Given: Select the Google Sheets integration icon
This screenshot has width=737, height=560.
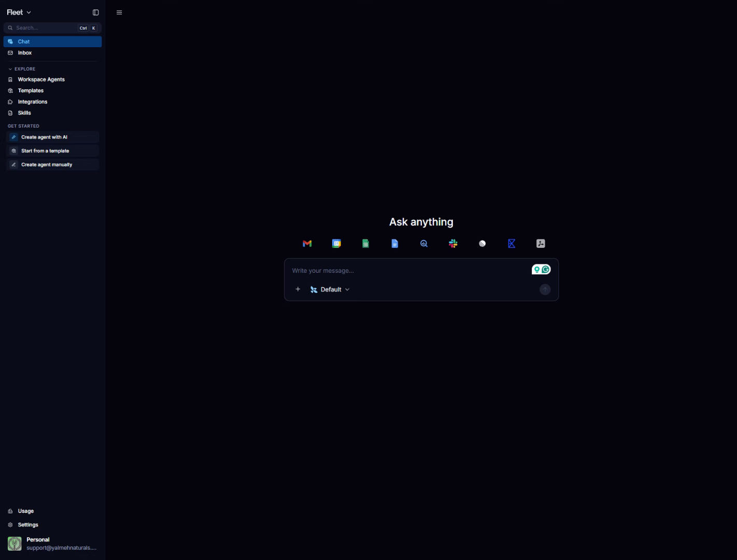Looking at the screenshot, I should 365,244.
